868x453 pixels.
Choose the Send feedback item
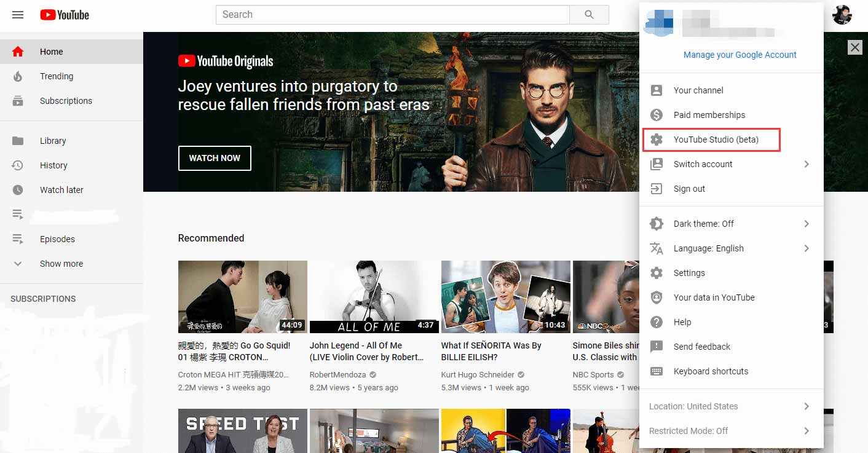732,347
